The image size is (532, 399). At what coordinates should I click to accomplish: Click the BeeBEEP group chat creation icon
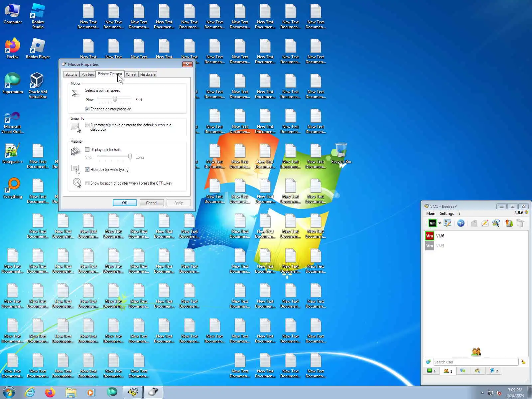coord(496,223)
